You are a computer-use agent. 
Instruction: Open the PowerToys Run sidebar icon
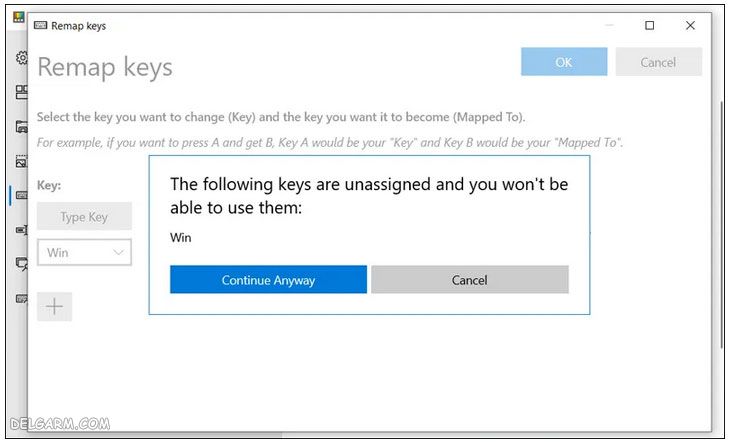pos(21,263)
